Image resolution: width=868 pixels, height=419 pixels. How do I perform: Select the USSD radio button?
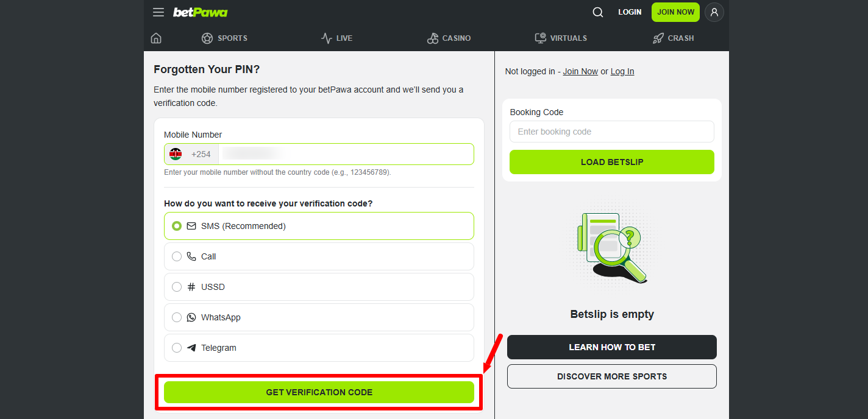(177, 287)
